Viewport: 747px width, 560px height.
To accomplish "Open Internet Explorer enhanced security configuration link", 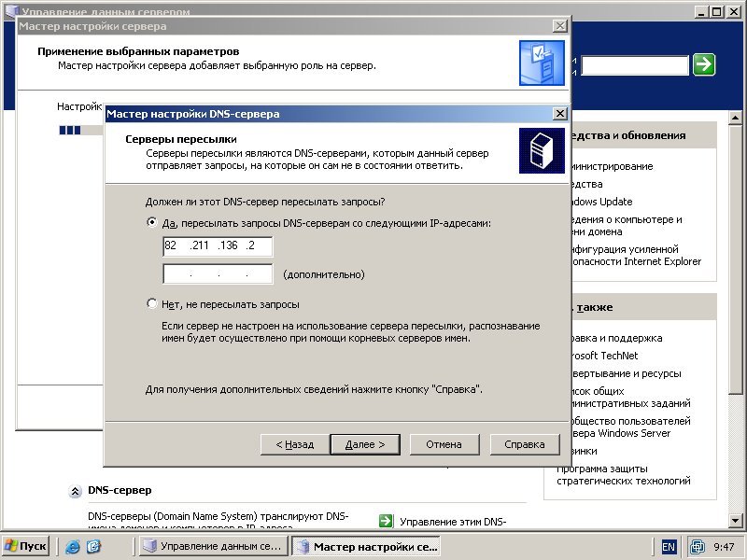I will [x=636, y=255].
